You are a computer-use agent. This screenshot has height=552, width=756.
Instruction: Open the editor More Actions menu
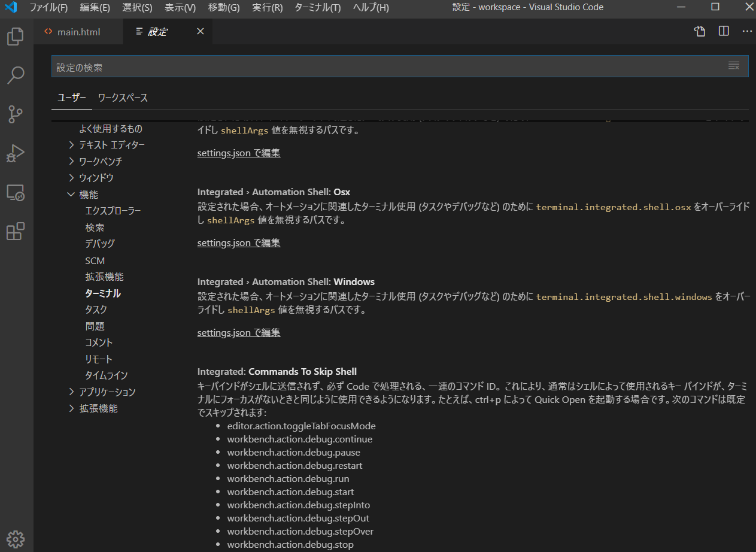(747, 31)
